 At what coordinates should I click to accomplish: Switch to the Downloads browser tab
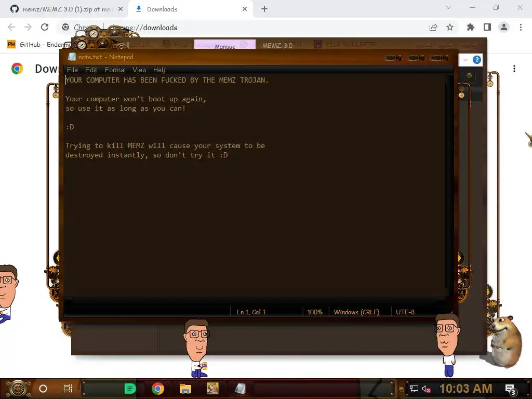click(190, 9)
